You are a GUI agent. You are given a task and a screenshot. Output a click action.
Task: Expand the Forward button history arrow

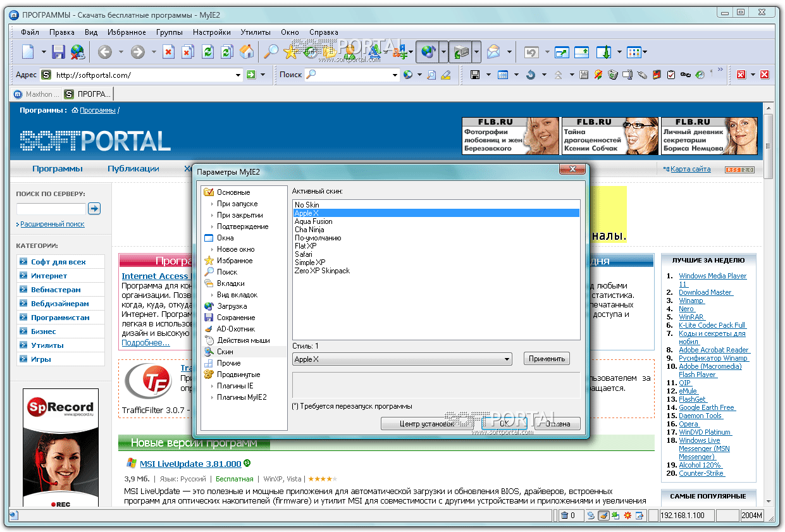point(153,53)
